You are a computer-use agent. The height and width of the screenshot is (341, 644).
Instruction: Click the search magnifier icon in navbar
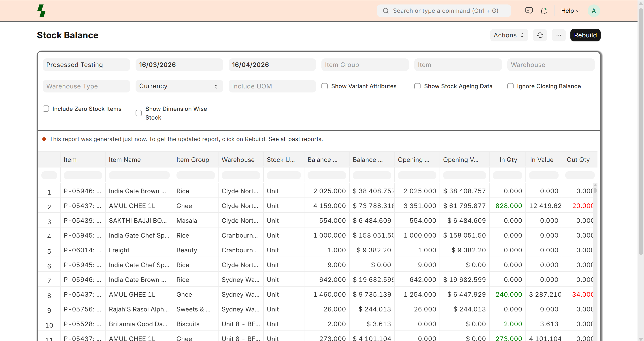[386, 11]
